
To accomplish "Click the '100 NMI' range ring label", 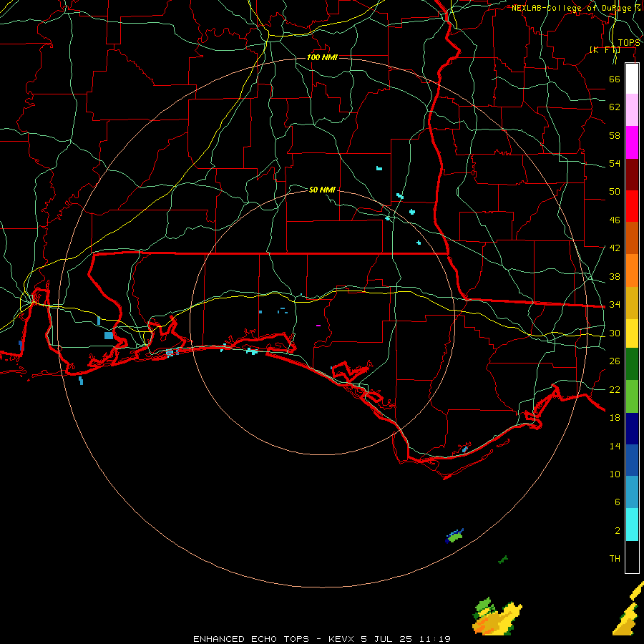I will tap(322, 57).
